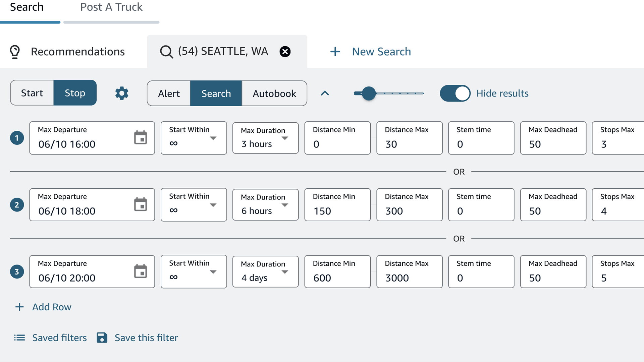Click the Recommendations lightbulb icon

coord(15,52)
